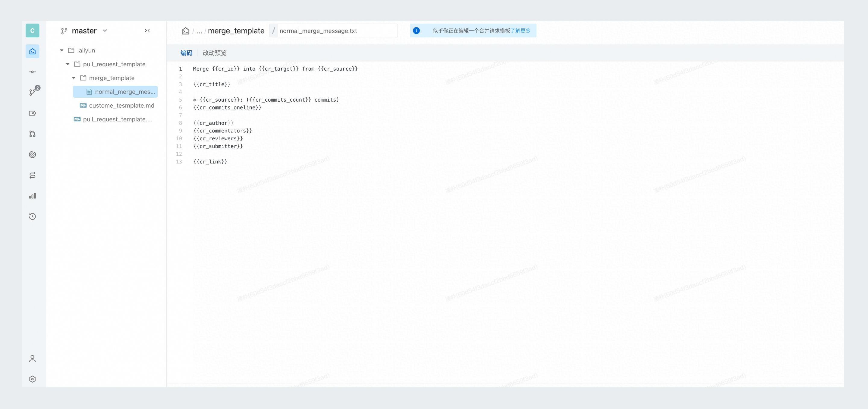Screen dimensions: 868x409
Task: Open the members person icon
Action: 32,358
